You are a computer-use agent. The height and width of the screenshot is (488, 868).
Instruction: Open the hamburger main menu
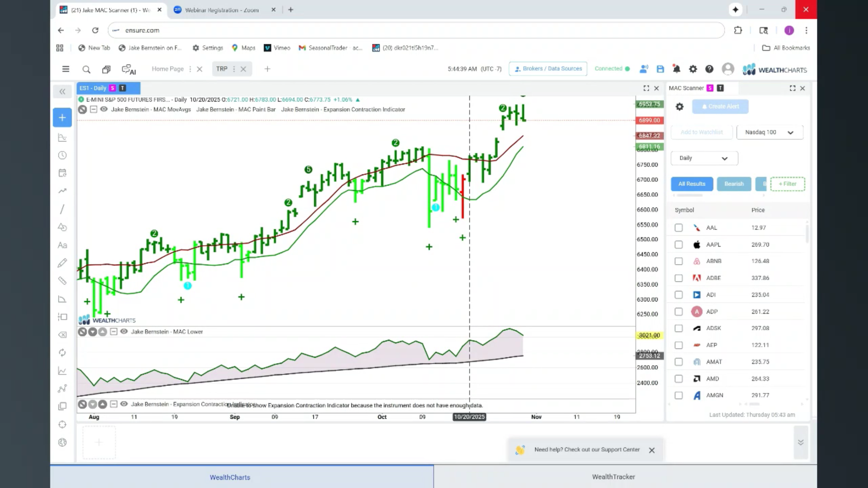(66, 69)
